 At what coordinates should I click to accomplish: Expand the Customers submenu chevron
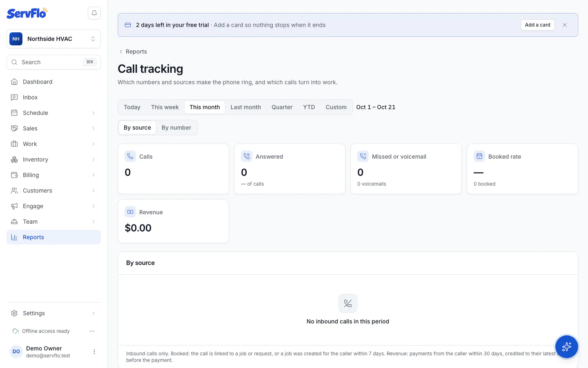[94, 191]
